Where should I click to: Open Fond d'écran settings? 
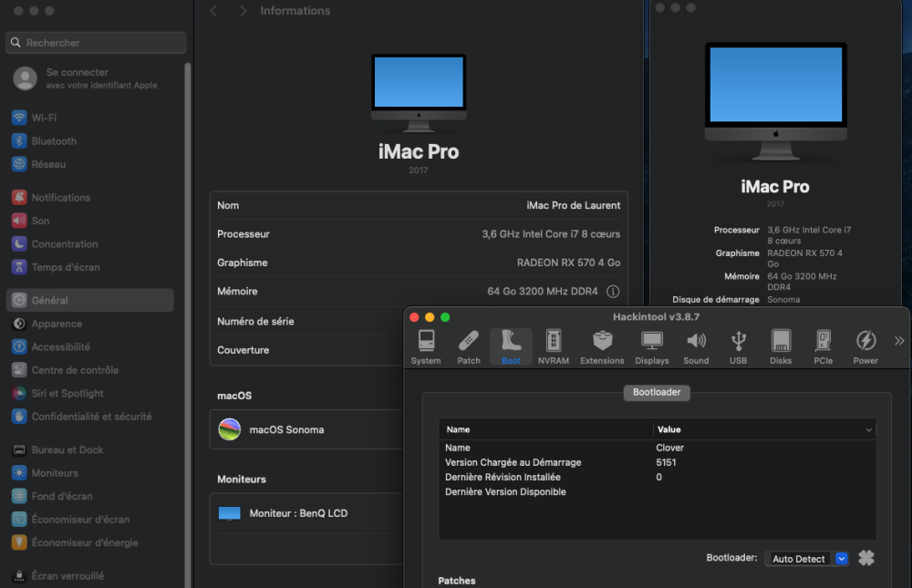(x=90, y=496)
